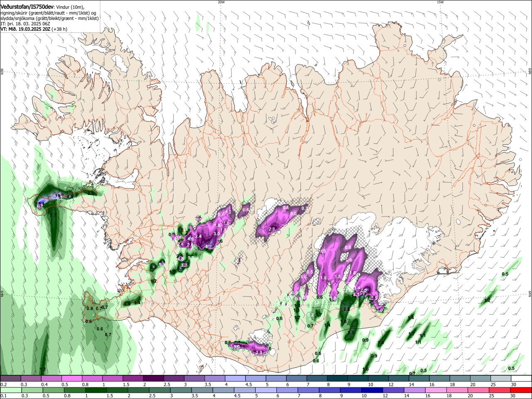Click the snow legend swatch between 3 and 3.5
This screenshot has height=399, width=532.
coord(195,379)
